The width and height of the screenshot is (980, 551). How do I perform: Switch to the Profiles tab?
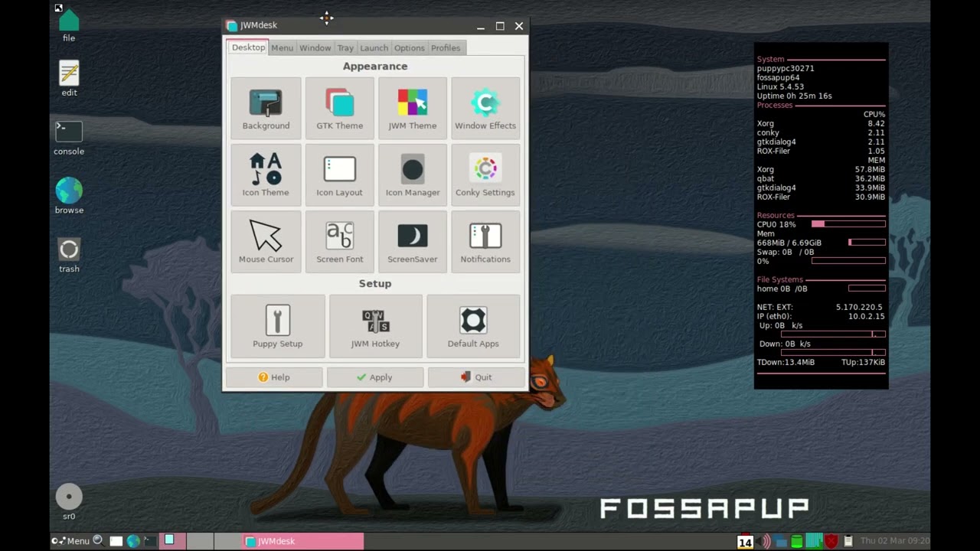pos(446,48)
